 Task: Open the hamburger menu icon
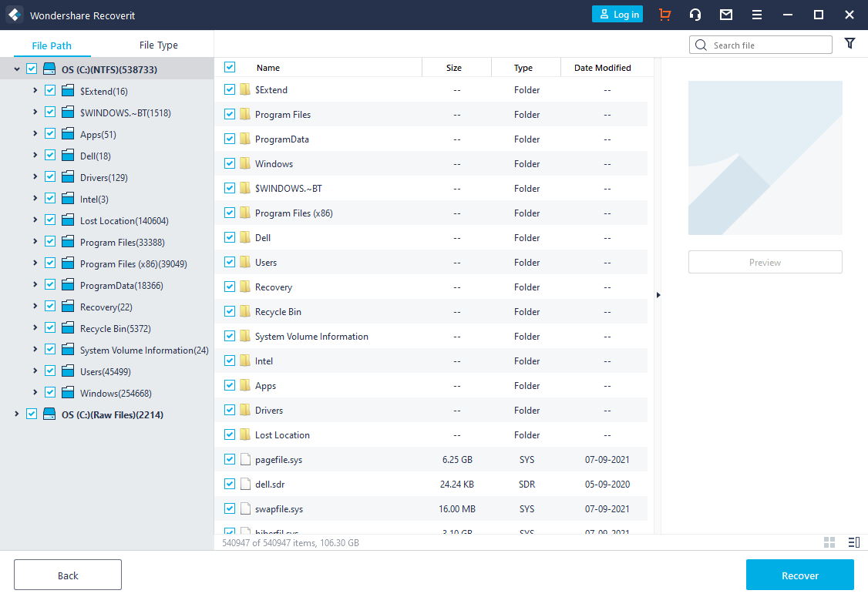[757, 15]
